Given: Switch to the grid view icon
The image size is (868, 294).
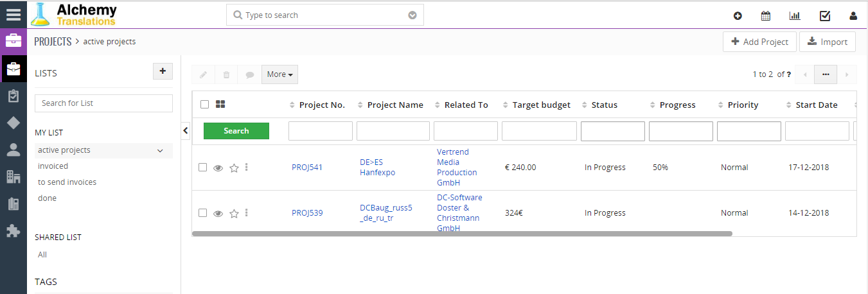Looking at the screenshot, I should [220, 104].
